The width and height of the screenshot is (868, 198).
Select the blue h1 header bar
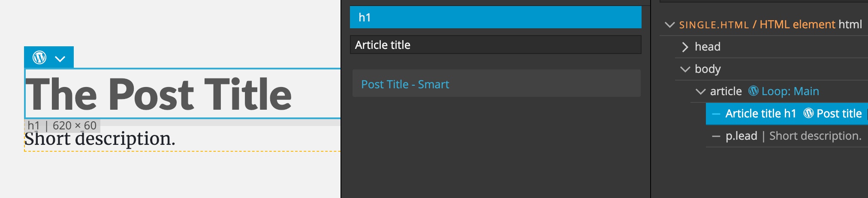(x=496, y=17)
